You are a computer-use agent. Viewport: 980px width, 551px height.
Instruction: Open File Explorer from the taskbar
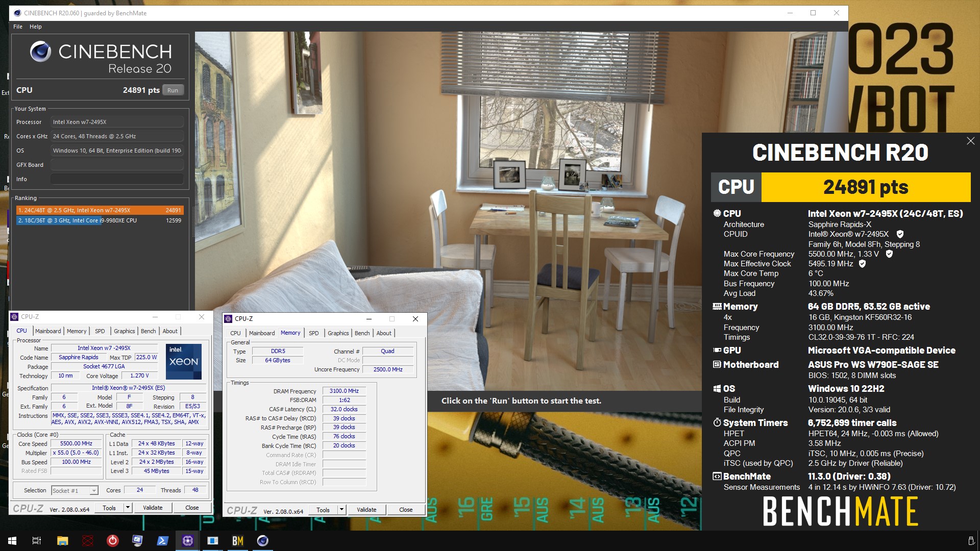tap(62, 541)
